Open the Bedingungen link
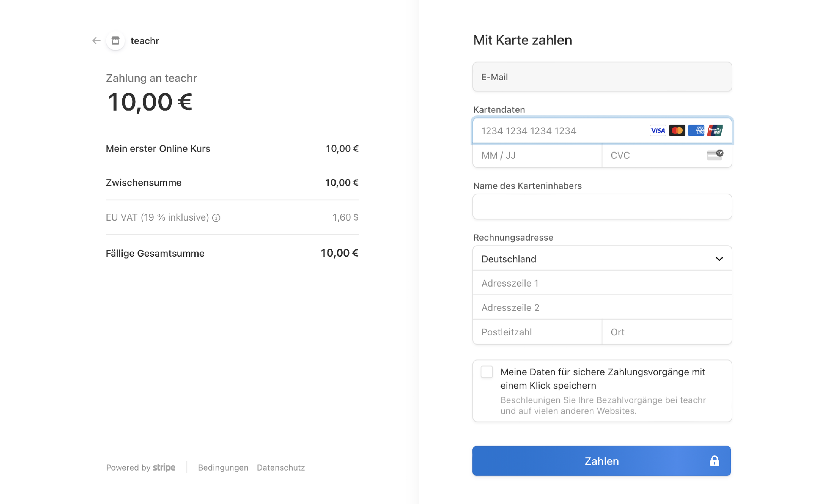Screen dimensions: 838x504 click(x=223, y=468)
